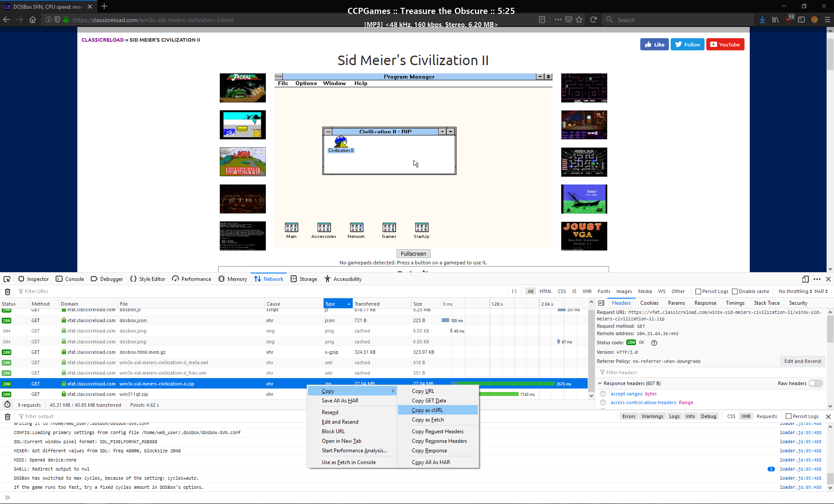
Task: Open the Jackal game thumbnail
Action: pos(242,88)
